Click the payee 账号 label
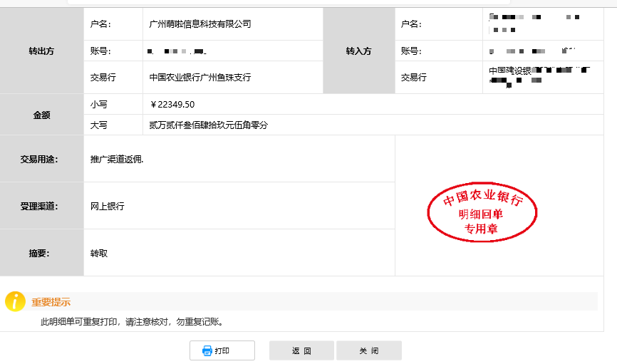Image resolution: width=617 pixels, height=364 pixels. (411, 51)
